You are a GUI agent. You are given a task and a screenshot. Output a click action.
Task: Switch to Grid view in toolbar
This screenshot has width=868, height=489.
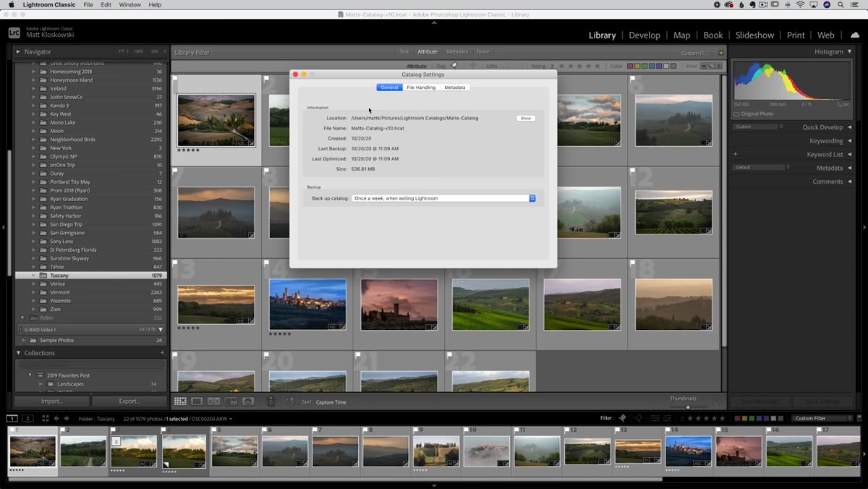click(x=179, y=401)
